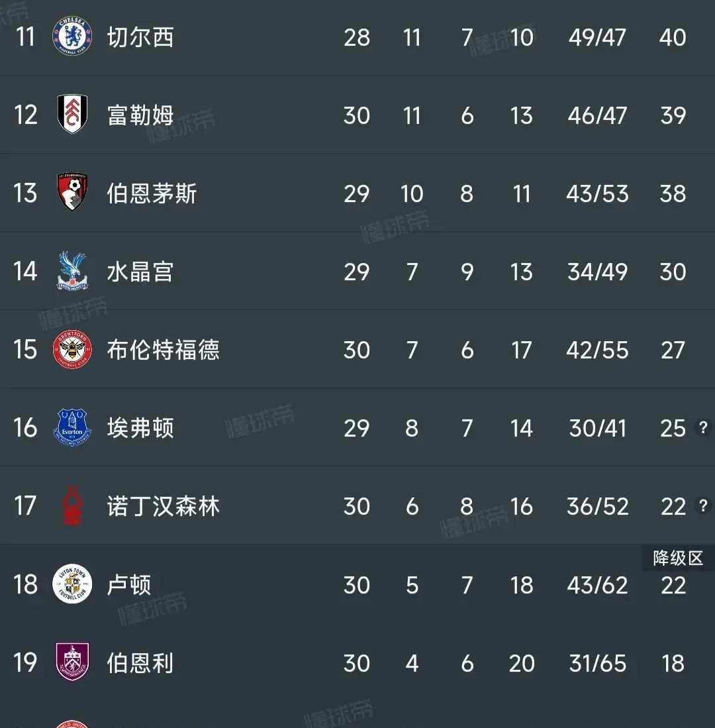Tap the question mark beside Everton's 25 points
Image resolution: width=715 pixels, height=728 pixels.
click(x=702, y=428)
